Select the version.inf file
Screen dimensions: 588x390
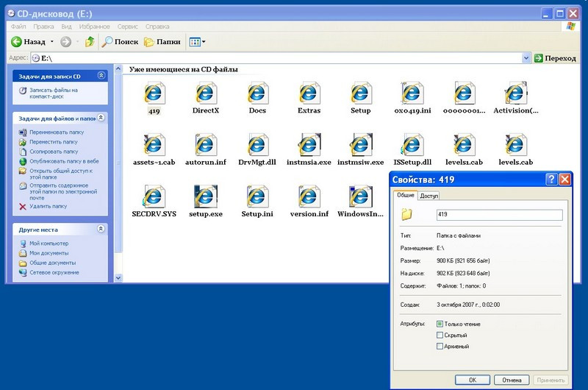(309, 197)
